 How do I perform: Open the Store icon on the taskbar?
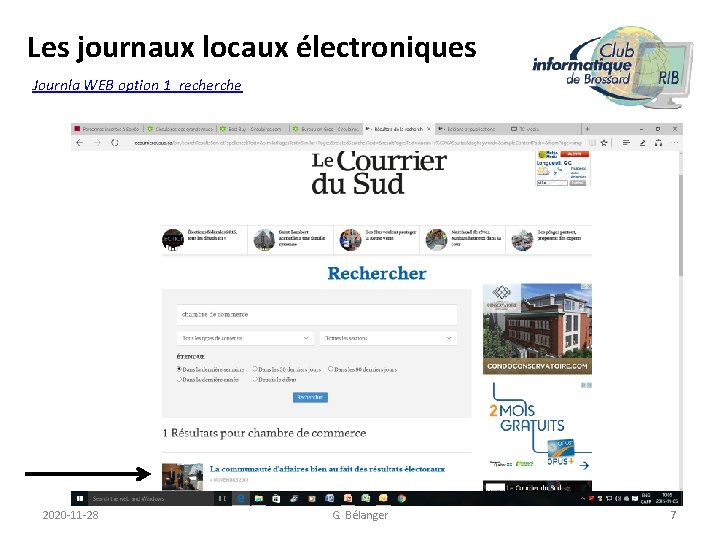coord(276,498)
